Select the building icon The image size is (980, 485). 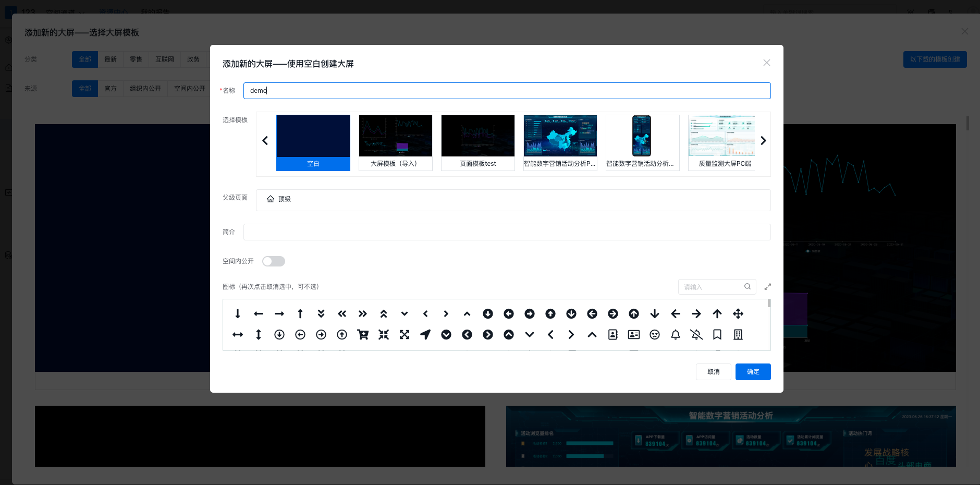(738, 334)
